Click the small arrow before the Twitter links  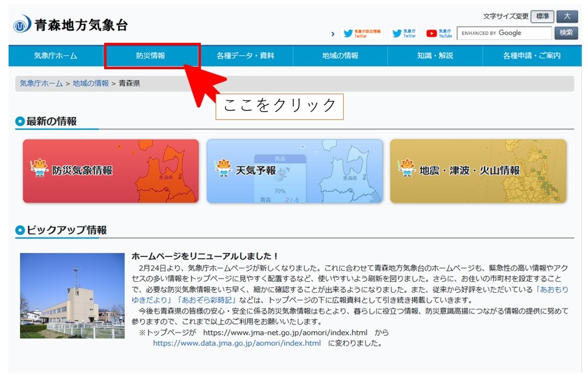pos(333,34)
